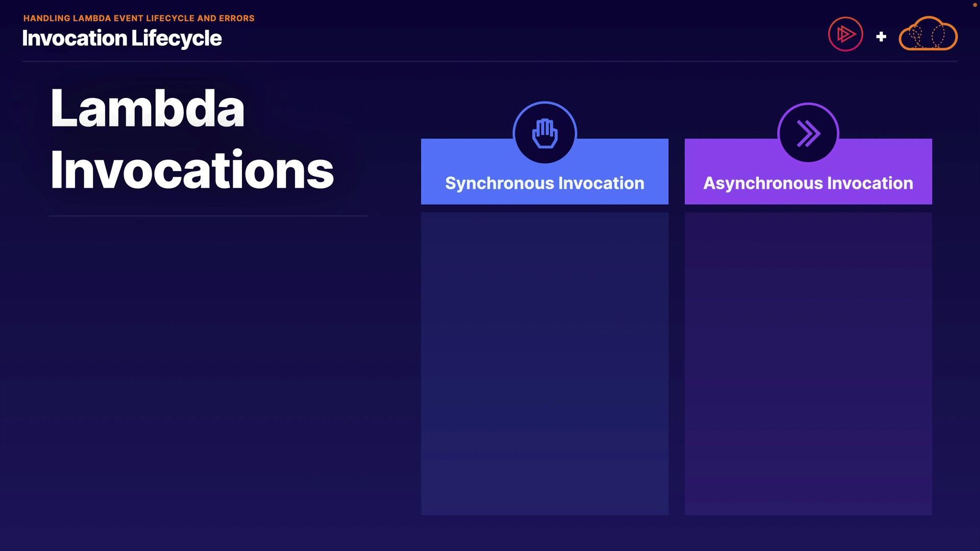This screenshot has height=551, width=980.
Task: Click the large 'Lambda' heading word
Action: tap(148, 108)
